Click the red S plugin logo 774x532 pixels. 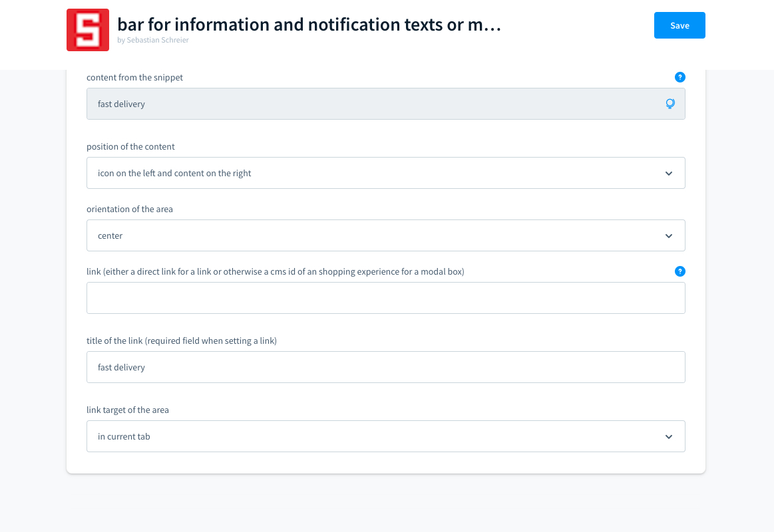88,30
